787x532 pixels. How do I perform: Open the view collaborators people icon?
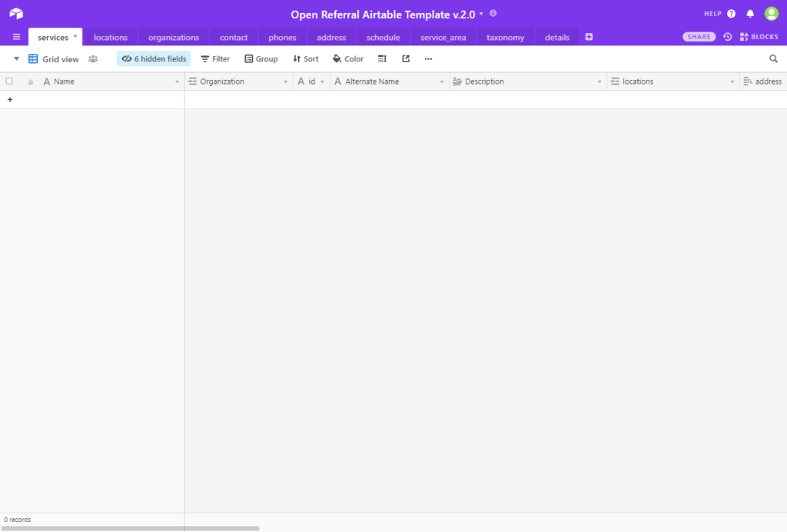tap(93, 58)
